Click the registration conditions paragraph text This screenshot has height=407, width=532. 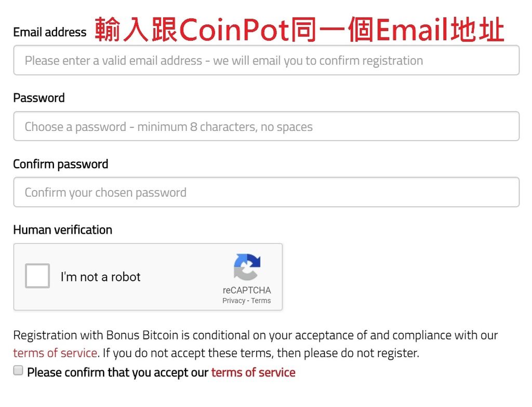255,335
